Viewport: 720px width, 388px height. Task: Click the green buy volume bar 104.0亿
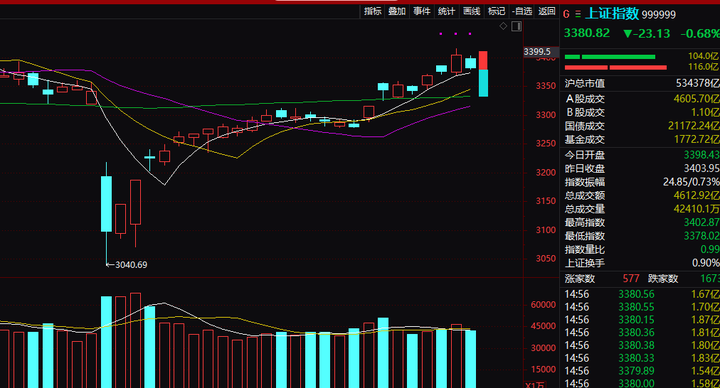click(610, 56)
